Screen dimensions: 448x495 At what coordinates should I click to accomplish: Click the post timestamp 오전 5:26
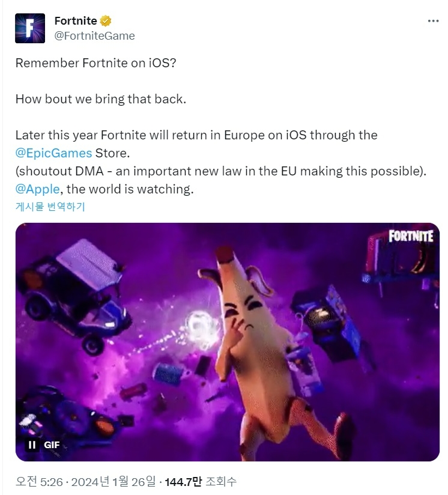[40, 482]
